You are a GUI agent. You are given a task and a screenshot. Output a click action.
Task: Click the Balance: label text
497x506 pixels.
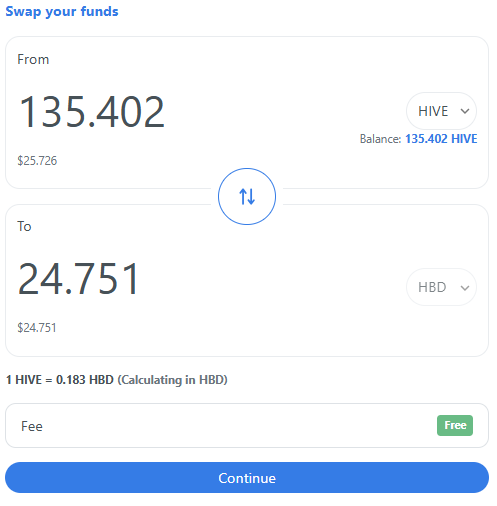[x=380, y=139]
